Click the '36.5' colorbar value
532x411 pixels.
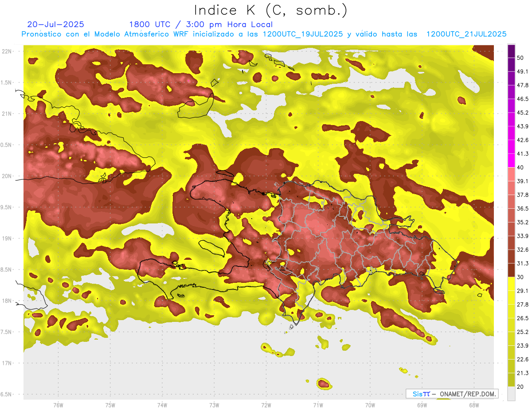[x=523, y=208]
